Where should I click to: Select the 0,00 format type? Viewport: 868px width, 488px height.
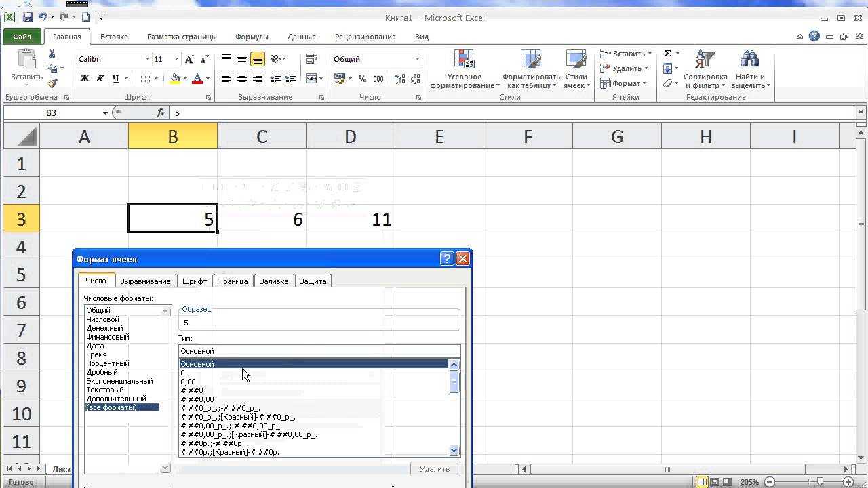click(188, 382)
